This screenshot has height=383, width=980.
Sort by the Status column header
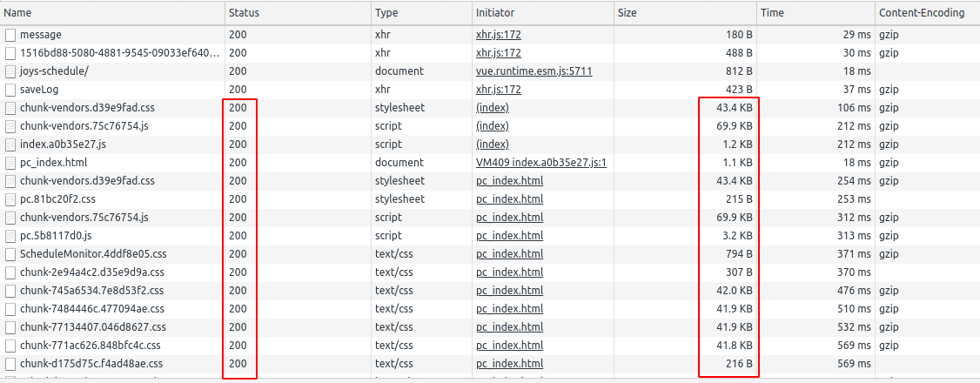point(244,13)
